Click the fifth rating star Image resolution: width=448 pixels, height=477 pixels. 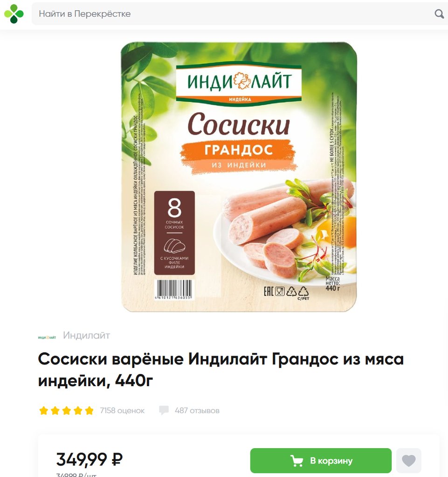tap(89, 410)
